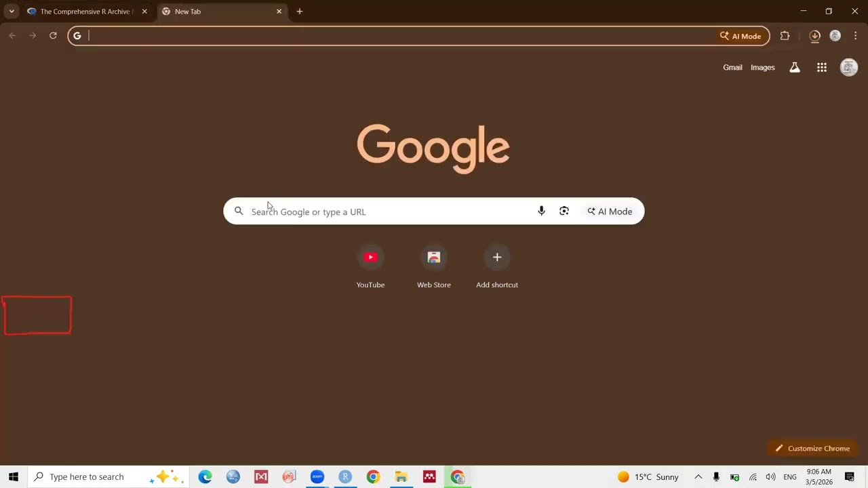
Task: Start voice search with the microphone
Action: (x=541, y=211)
